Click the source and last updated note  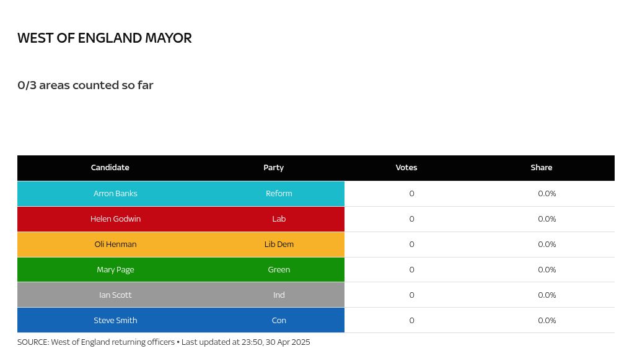coord(164,342)
